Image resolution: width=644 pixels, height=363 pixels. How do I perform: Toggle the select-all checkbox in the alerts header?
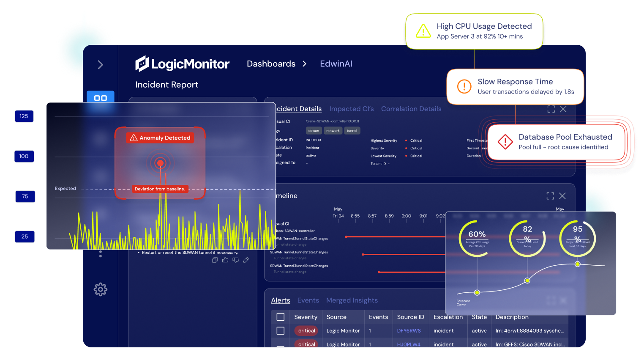[281, 317]
